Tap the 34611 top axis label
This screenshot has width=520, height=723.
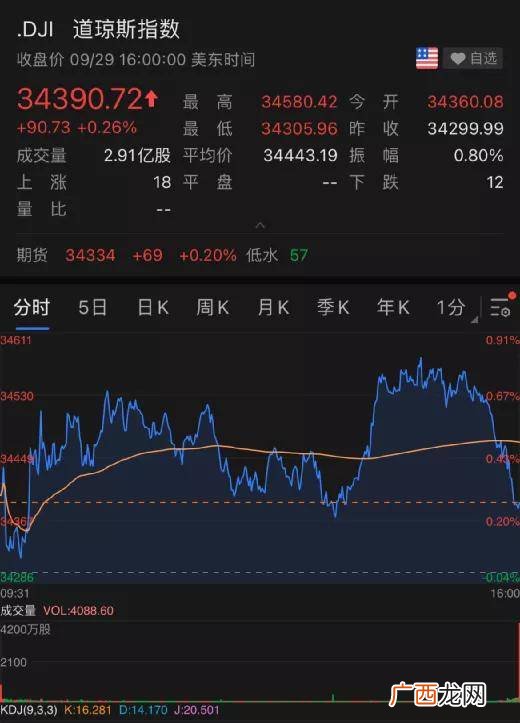(x=16, y=340)
